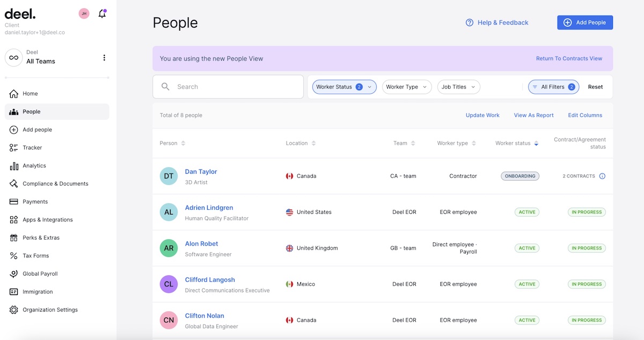Open Analytics bar chart icon

coord(14,166)
